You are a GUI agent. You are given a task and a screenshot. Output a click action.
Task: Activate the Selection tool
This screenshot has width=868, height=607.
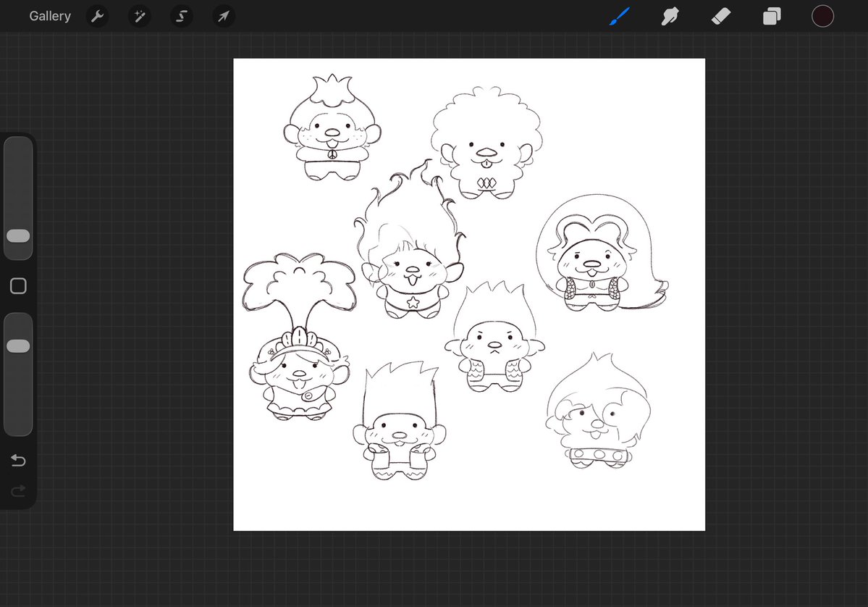182,16
